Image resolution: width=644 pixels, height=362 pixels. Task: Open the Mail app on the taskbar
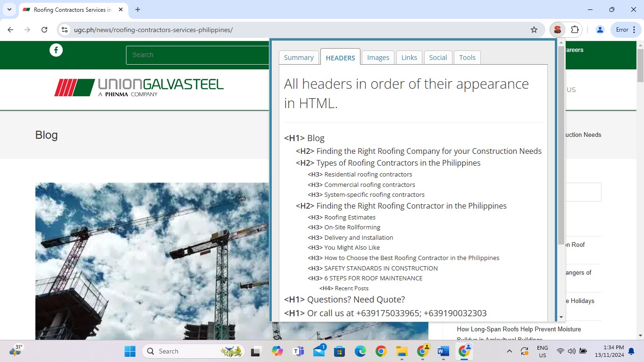tap(319, 351)
